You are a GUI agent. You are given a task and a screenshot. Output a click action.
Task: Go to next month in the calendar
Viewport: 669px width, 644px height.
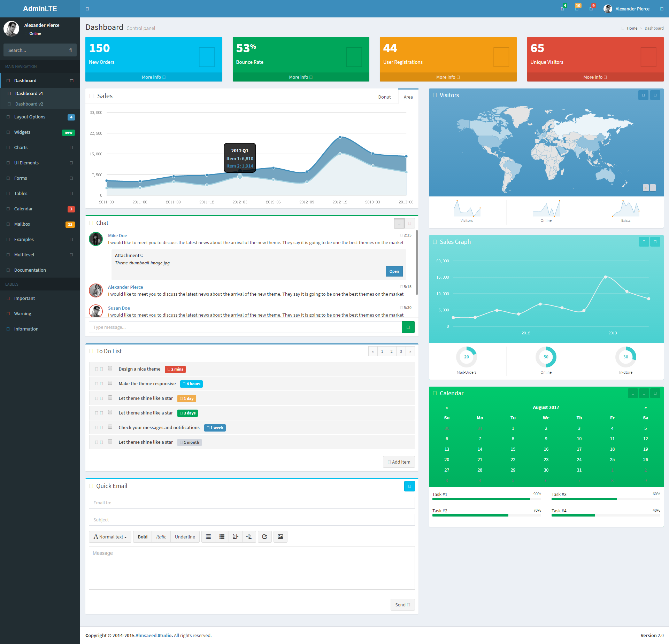(x=646, y=408)
